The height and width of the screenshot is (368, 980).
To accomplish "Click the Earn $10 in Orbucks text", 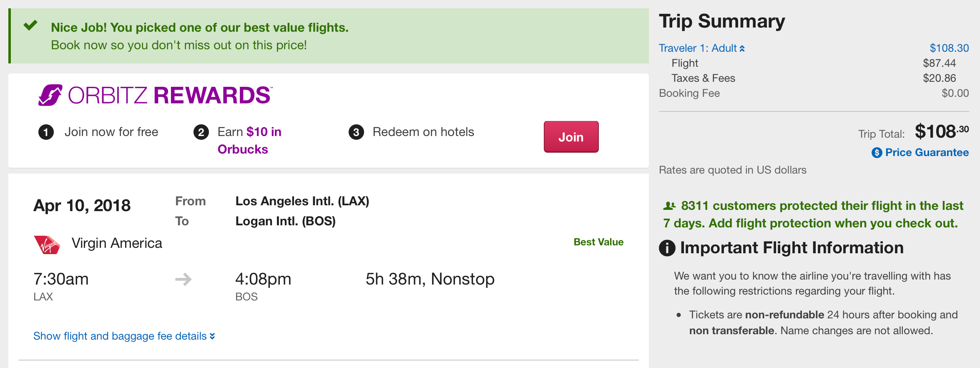I will 249,141.
